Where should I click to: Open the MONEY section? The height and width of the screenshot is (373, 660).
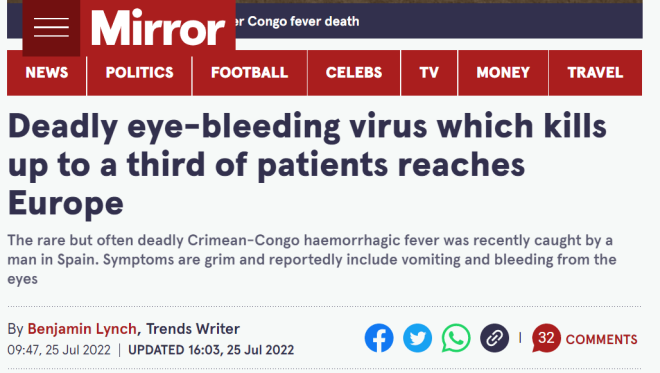(x=503, y=73)
